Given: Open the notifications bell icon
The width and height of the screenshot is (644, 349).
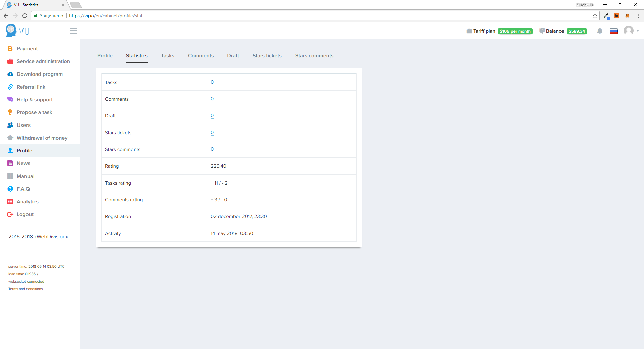Looking at the screenshot, I should pos(600,31).
